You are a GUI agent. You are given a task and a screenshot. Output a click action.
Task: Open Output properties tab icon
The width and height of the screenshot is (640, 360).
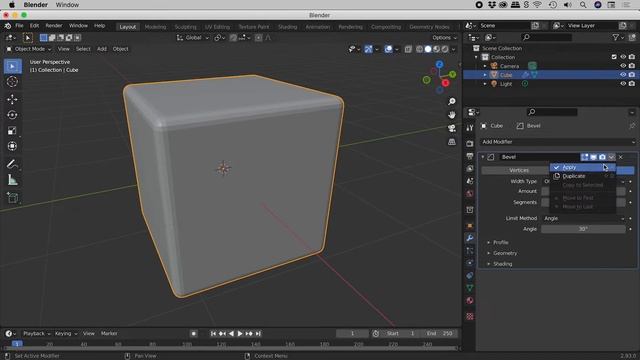pyautogui.click(x=470, y=156)
